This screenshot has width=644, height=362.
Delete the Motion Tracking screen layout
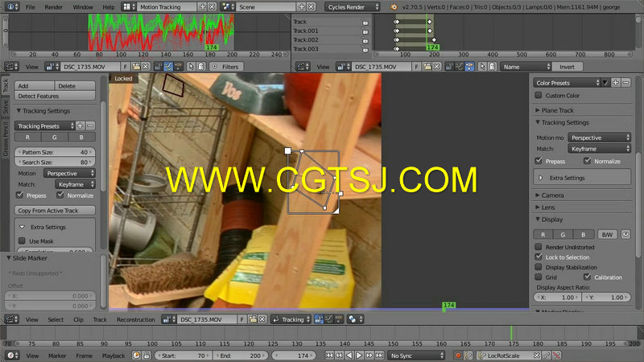pyautogui.click(x=212, y=7)
